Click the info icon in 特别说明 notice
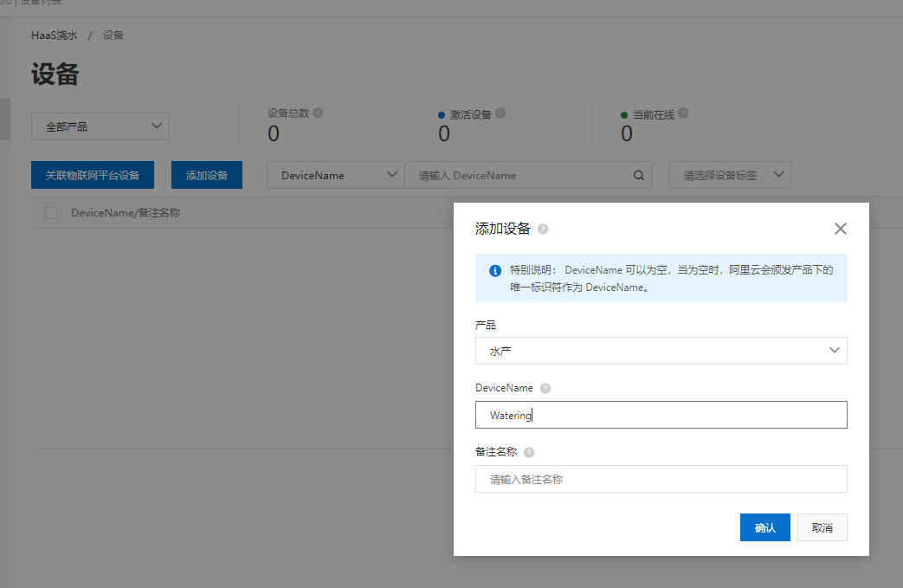The image size is (903, 588). point(494,271)
